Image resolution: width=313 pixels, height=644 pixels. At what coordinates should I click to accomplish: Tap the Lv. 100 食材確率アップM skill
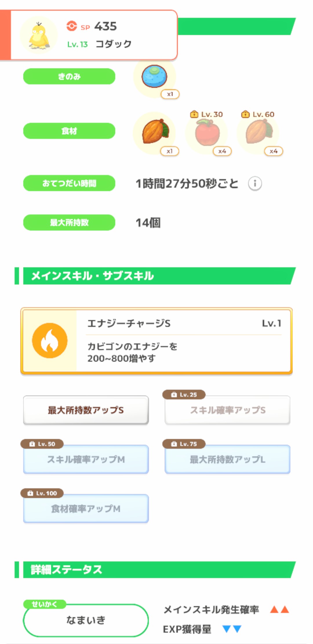point(86,509)
